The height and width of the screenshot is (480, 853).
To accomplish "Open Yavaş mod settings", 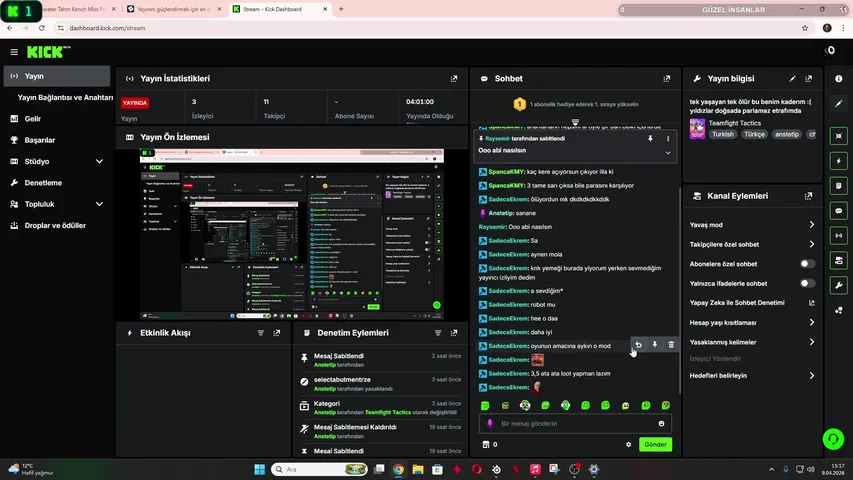I will pos(752,225).
